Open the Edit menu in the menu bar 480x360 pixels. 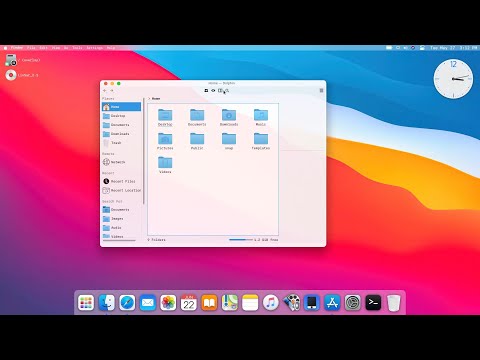tap(44, 48)
